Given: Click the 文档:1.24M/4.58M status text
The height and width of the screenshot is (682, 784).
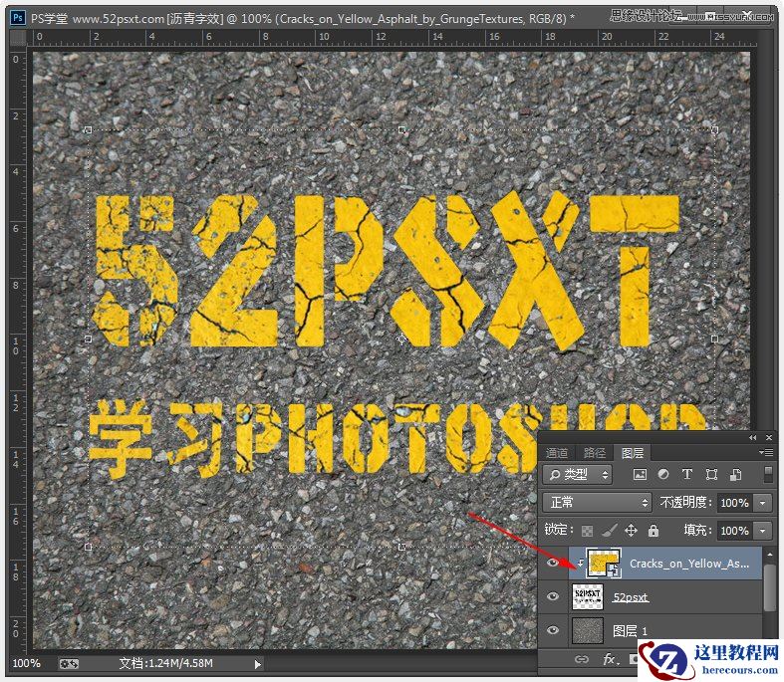Looking at the screenshot, I should click(x=165, y=663).
